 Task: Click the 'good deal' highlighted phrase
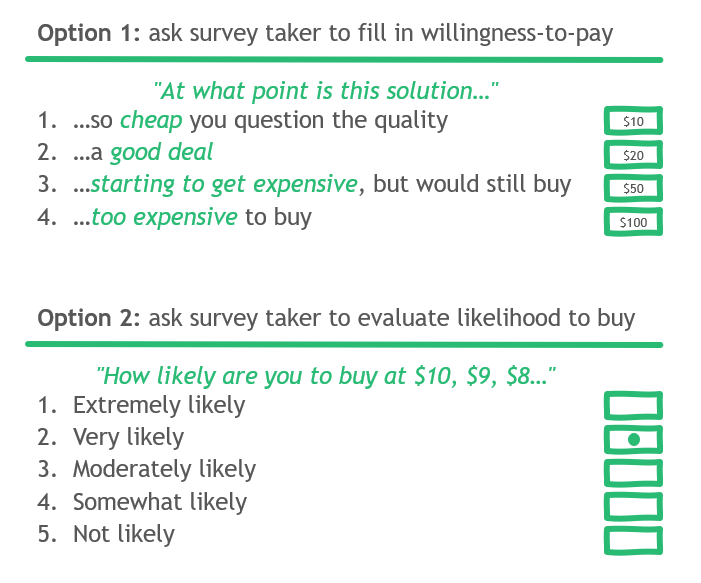[x=161, y=153]
